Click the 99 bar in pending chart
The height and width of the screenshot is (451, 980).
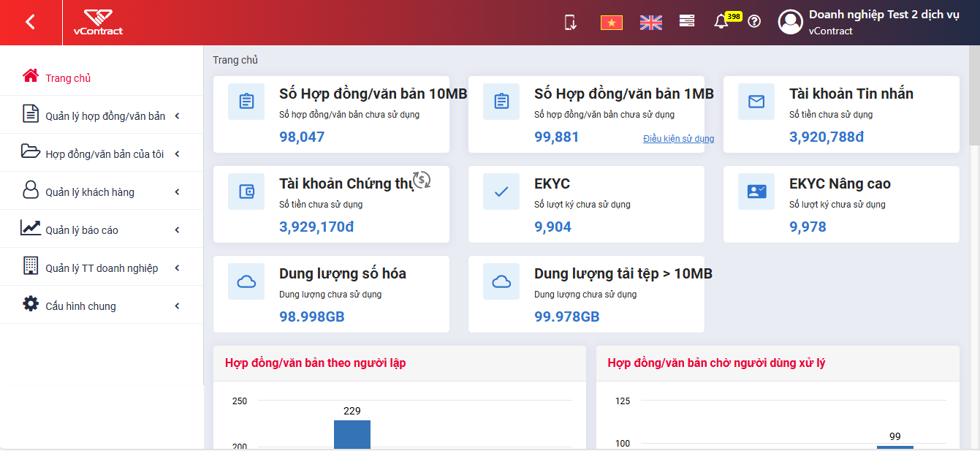coord(895,447)
